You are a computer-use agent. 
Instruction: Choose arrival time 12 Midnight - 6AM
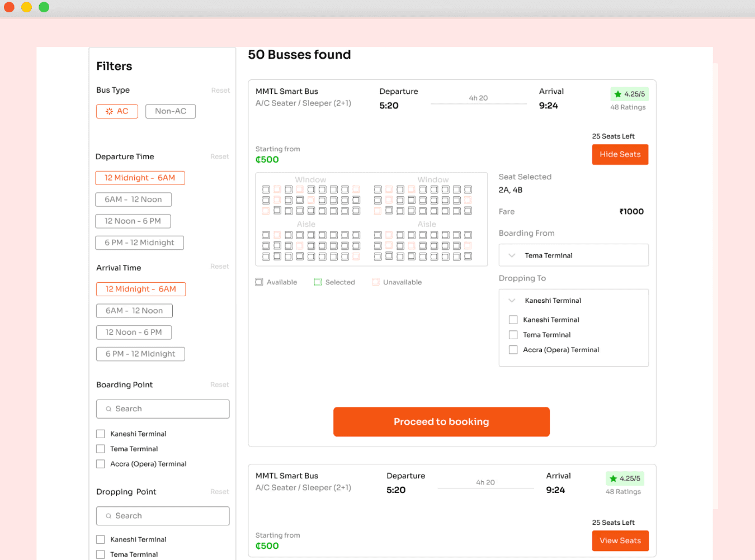coord(141,289)
